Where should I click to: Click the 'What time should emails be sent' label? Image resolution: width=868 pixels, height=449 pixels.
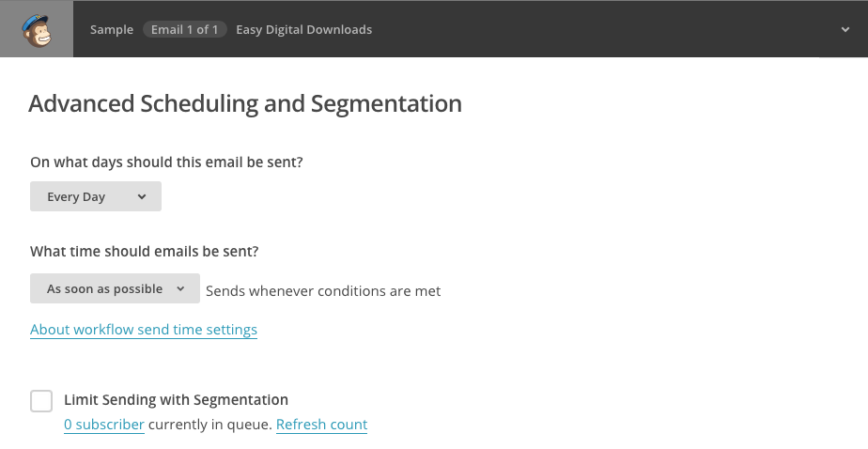tap(145, 252)
